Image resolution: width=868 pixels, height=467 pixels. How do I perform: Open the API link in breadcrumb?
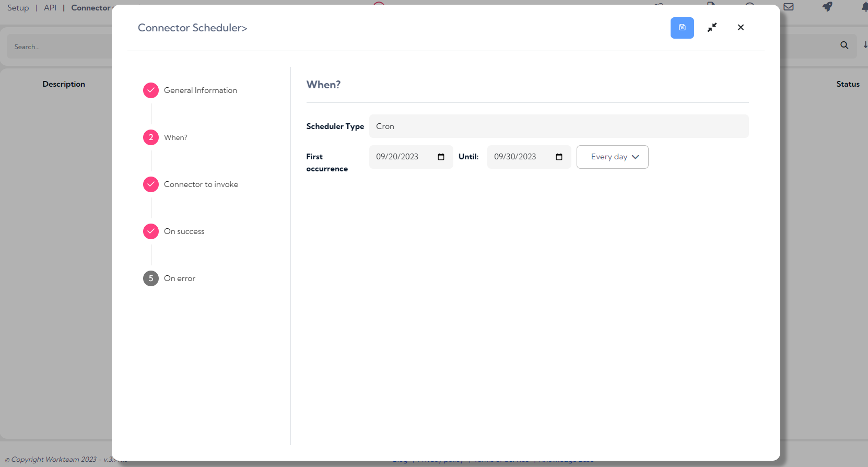click(x=50, y=8)
